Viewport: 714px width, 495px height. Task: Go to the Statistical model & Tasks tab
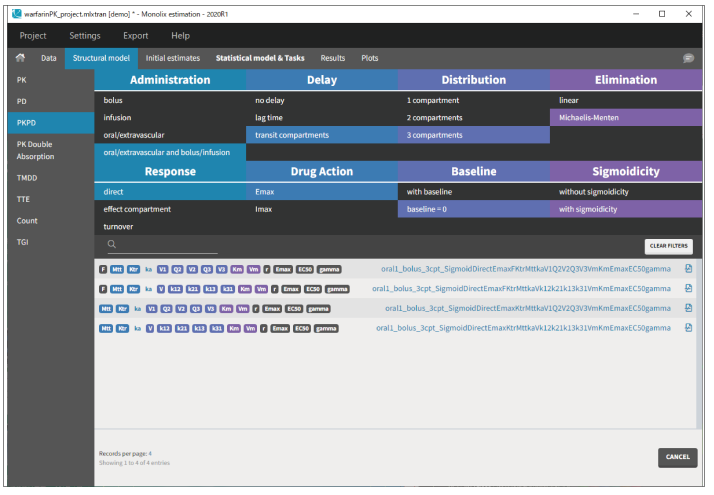(x=260, y=59)
